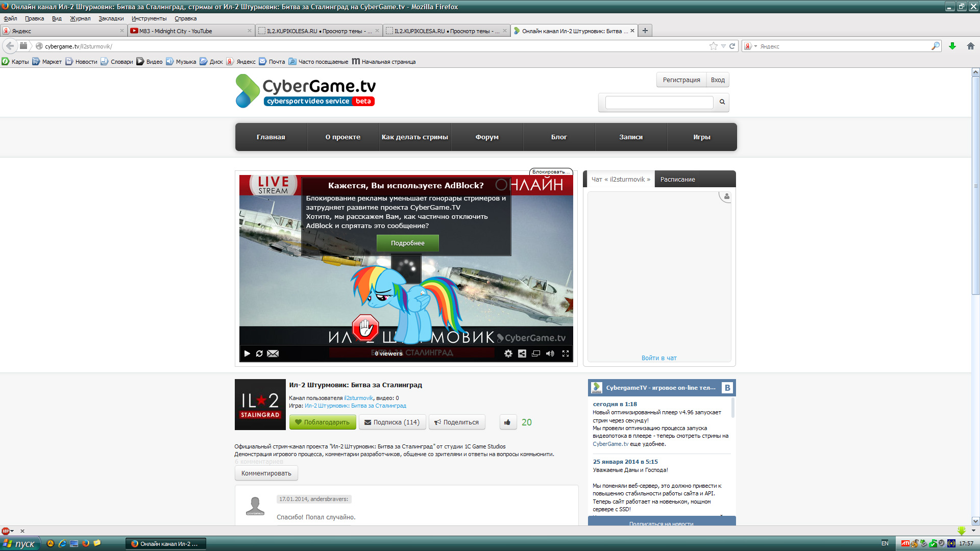Screen dimensions: 980x551
Task: Click the Yandex search magnifier in Firefox toolbar
Action: point(936,46)
